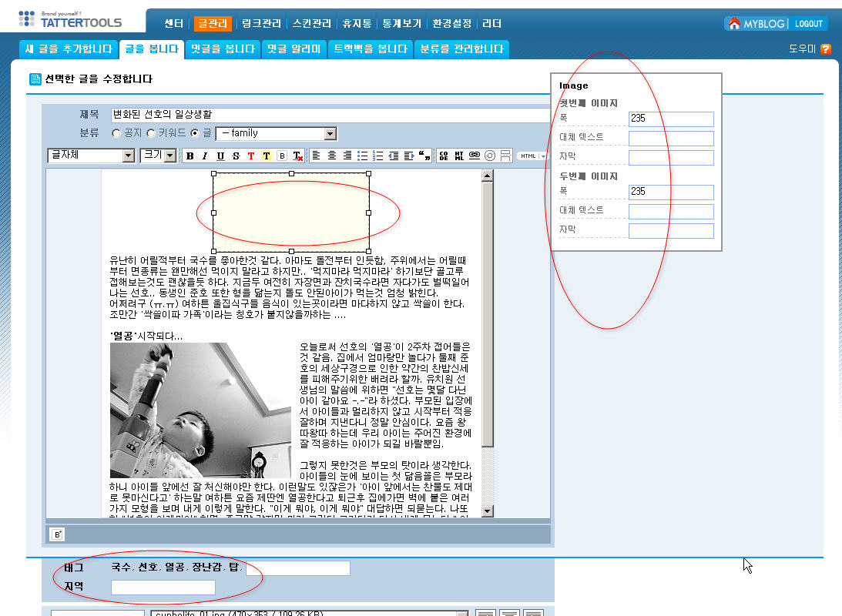Select the 키워드 radio button

coord(150,133)
